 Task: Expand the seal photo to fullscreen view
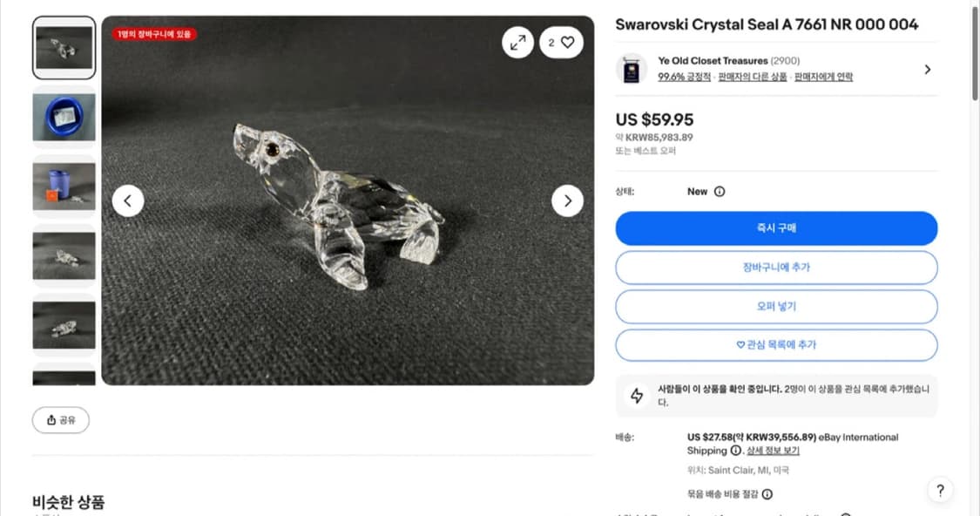point(518,42)
